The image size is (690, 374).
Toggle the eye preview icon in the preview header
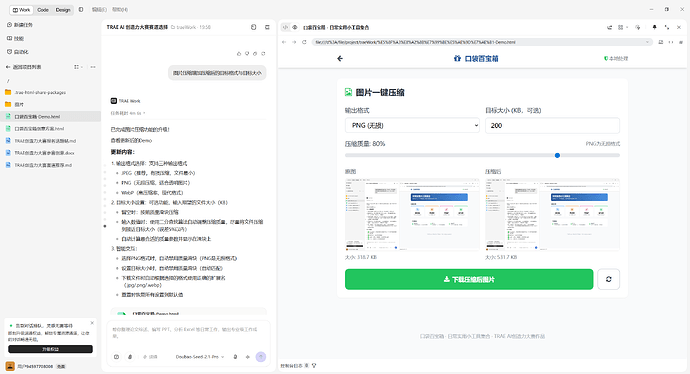click(295, 27)
